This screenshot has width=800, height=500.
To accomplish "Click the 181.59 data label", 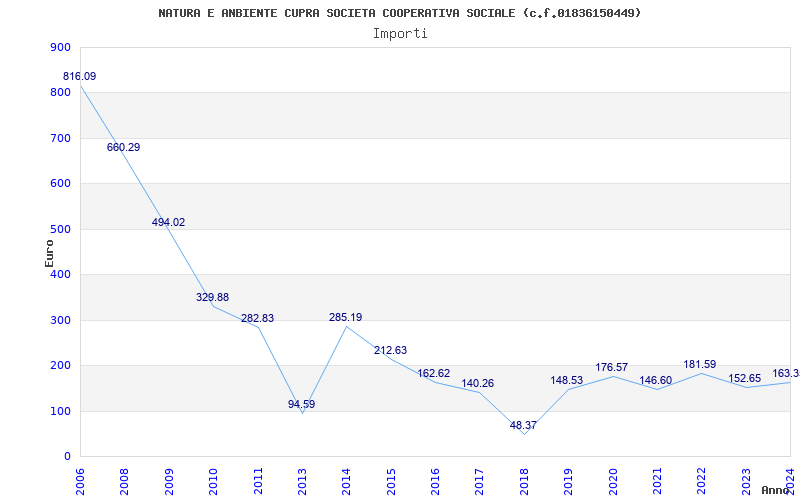I will coord(699,365).
